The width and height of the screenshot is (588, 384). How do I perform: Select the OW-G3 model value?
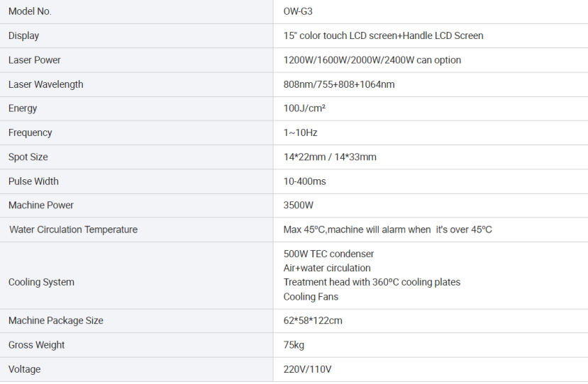point(298,11)
